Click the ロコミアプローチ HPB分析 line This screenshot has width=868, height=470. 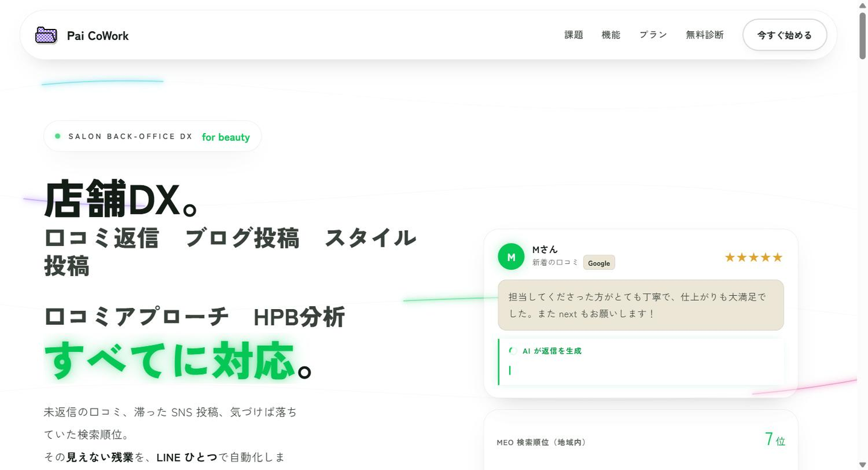click(x=195, y=317)
